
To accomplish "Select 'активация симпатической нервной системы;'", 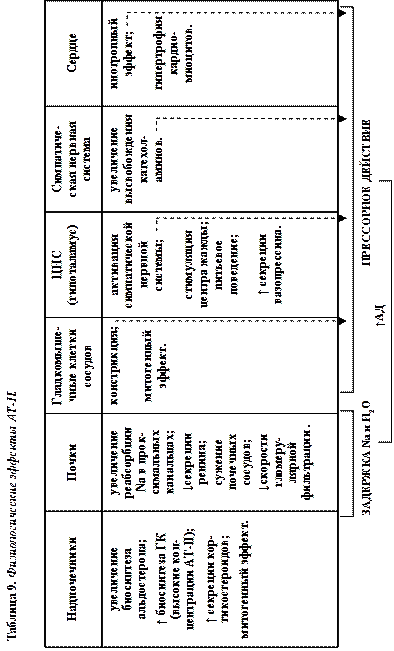I will click(x=137, y=265).
